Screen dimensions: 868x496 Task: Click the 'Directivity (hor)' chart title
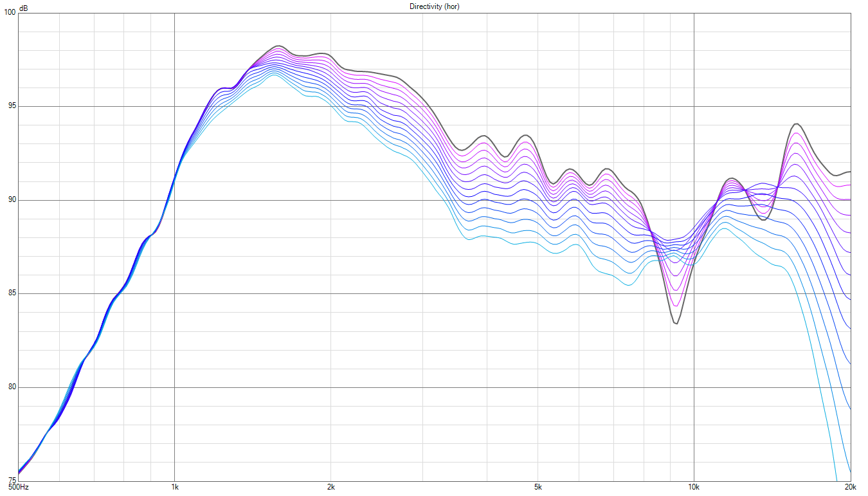tap(435, 6)
